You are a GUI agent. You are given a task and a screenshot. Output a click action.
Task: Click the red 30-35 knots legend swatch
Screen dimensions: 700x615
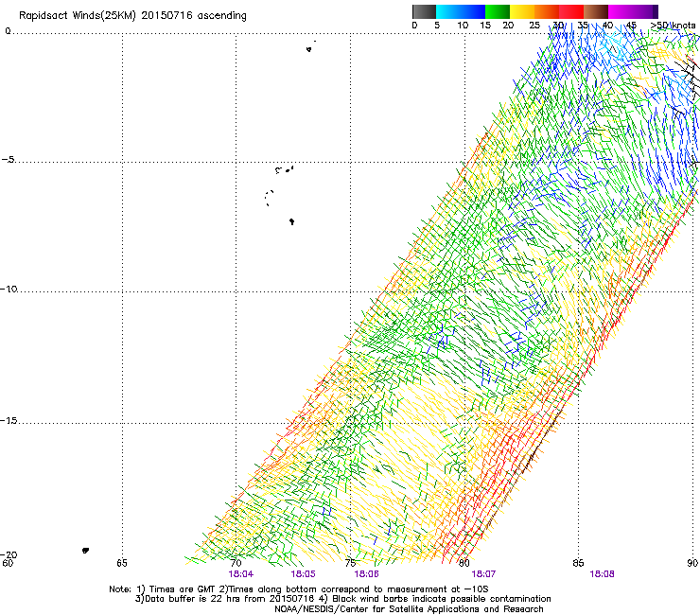click(x=571, y=11)
